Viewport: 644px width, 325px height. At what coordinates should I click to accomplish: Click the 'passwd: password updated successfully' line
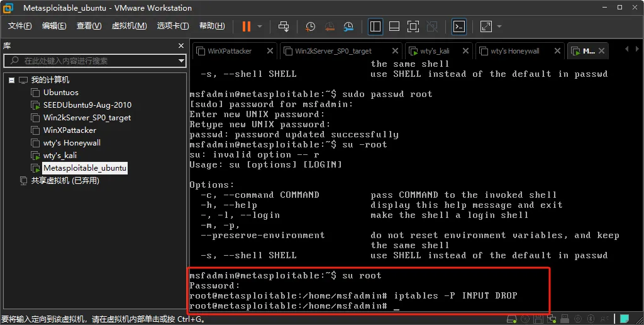[294, 135]
